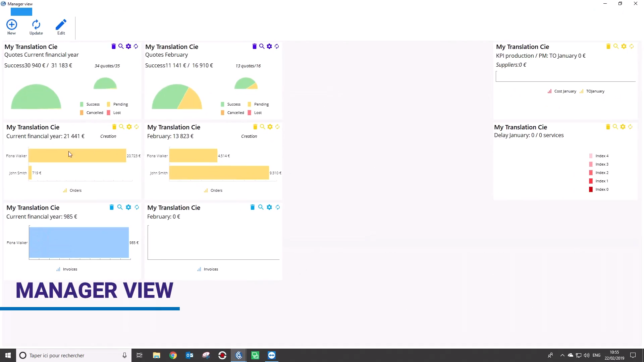This screenshot has width=644, height=362.
Task: Zoom the current year invoices widget
Action: tap(120, 207)
